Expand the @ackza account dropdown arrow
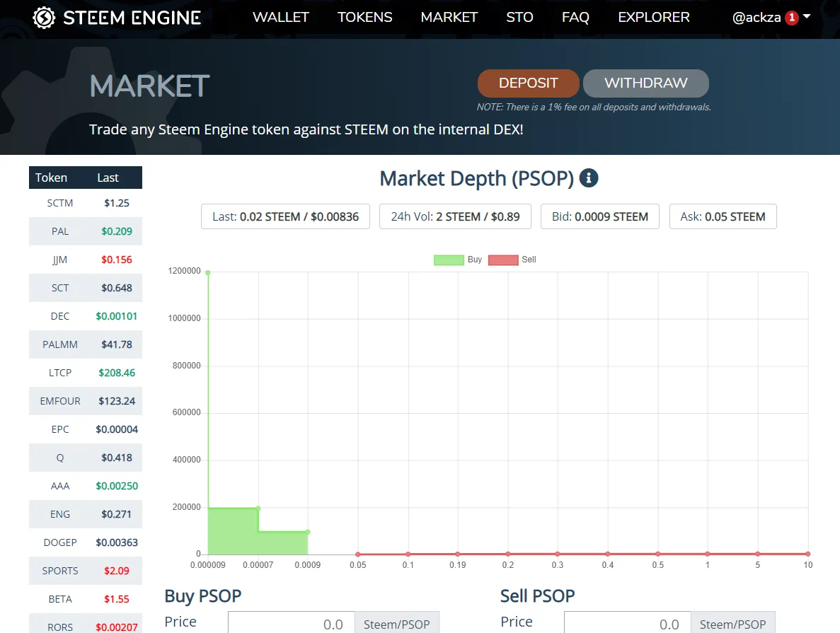This screenshot has width=840, height=633. [807, 16]
